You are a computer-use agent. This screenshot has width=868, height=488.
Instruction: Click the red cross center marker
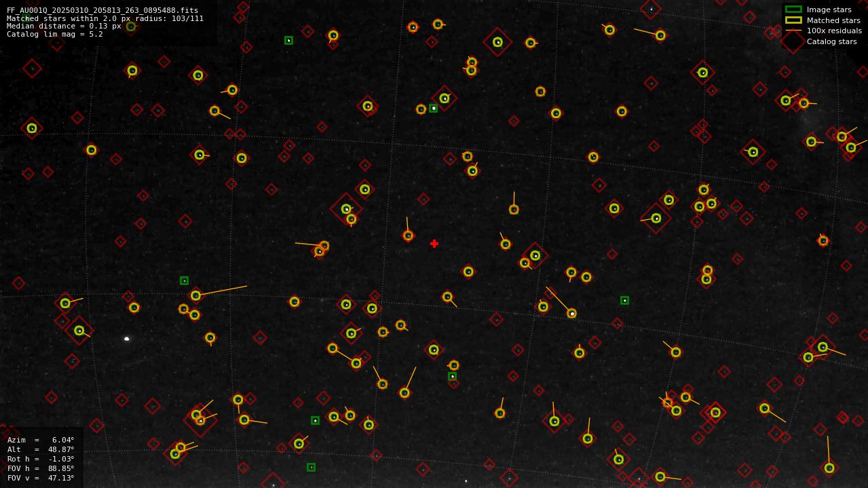(434, 244)
